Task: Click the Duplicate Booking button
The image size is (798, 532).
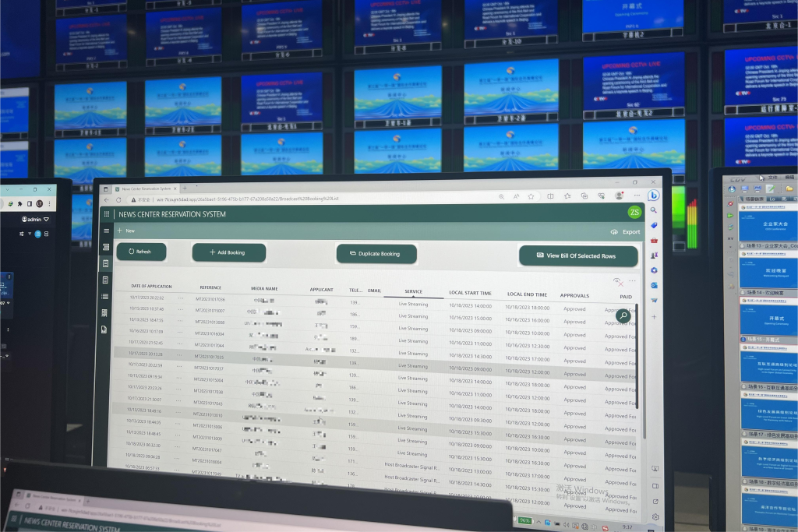Action: (376, 253)
